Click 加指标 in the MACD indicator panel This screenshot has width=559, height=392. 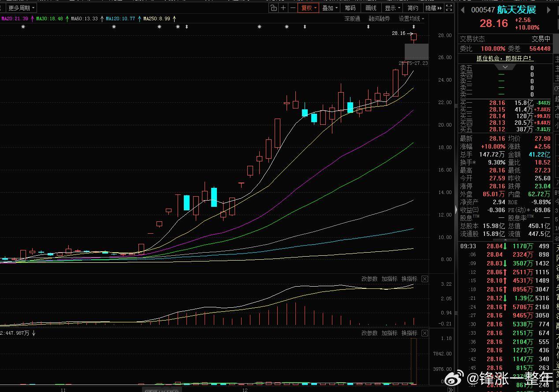(x=389, y=279)
